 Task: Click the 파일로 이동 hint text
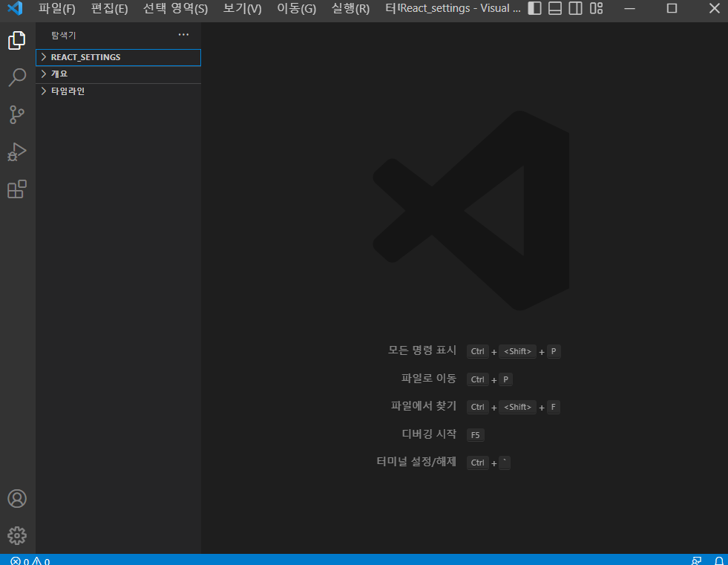pos(428,378)
